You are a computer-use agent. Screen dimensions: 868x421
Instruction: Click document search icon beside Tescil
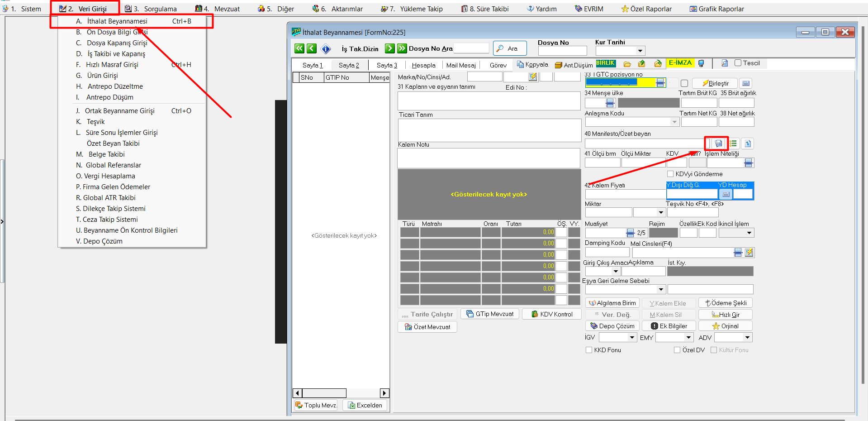tap(725, 63)
